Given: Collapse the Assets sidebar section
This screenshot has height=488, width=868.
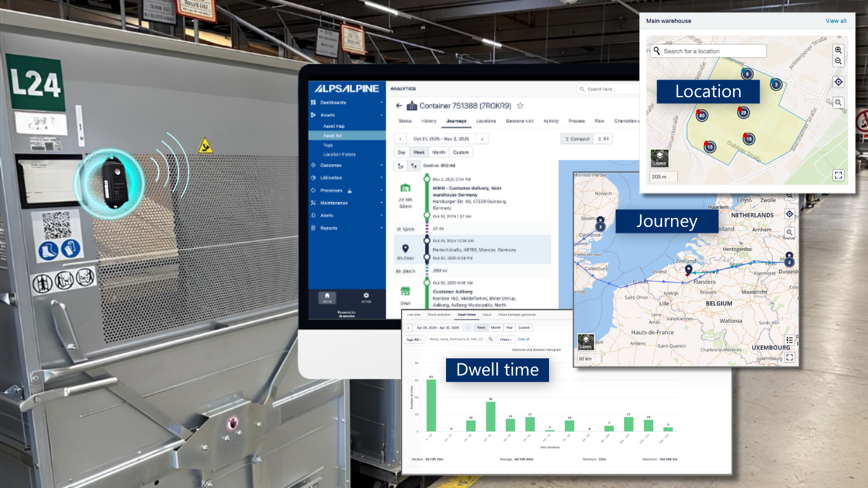Looking at the screenshot, I should tap(348, 115).
